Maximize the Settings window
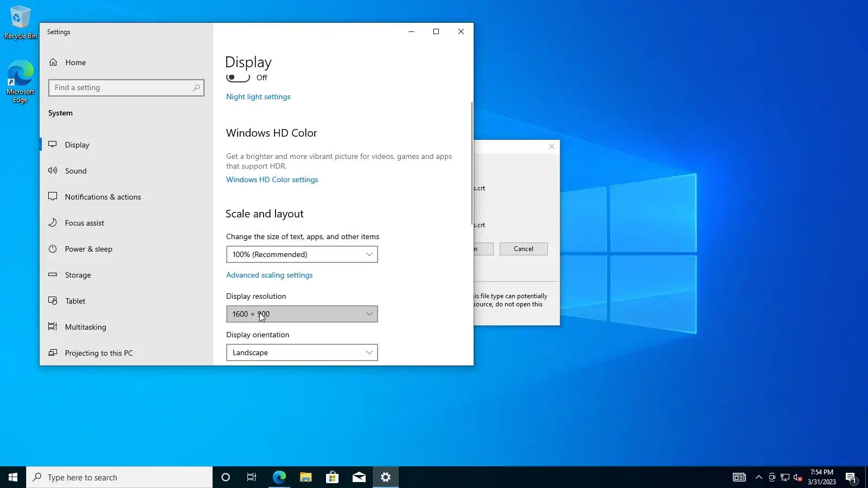This screenshot has width=868, height=488. (x=436, y=31)
